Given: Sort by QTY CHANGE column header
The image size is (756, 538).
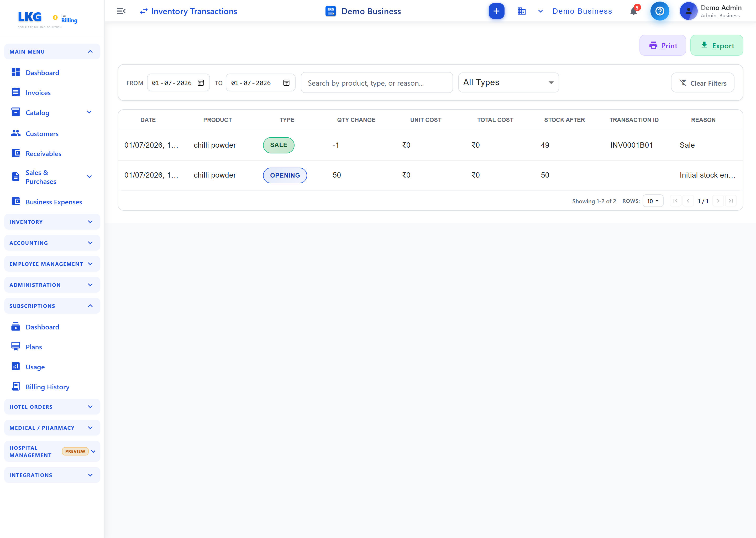Looking at the screenshot, I should click(356, 120).
